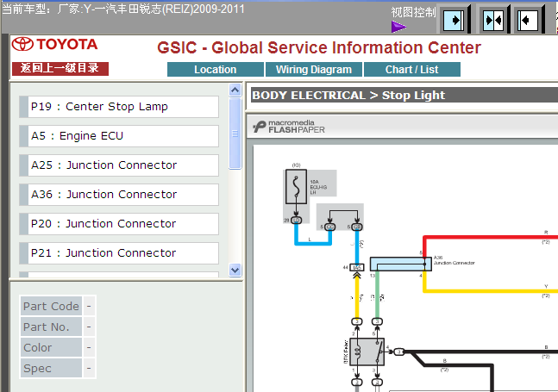Click the 视图控制 label

point(413,12)
